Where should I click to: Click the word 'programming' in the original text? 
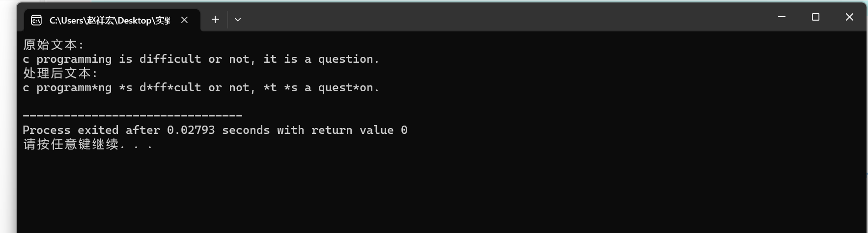pos(74,59)
